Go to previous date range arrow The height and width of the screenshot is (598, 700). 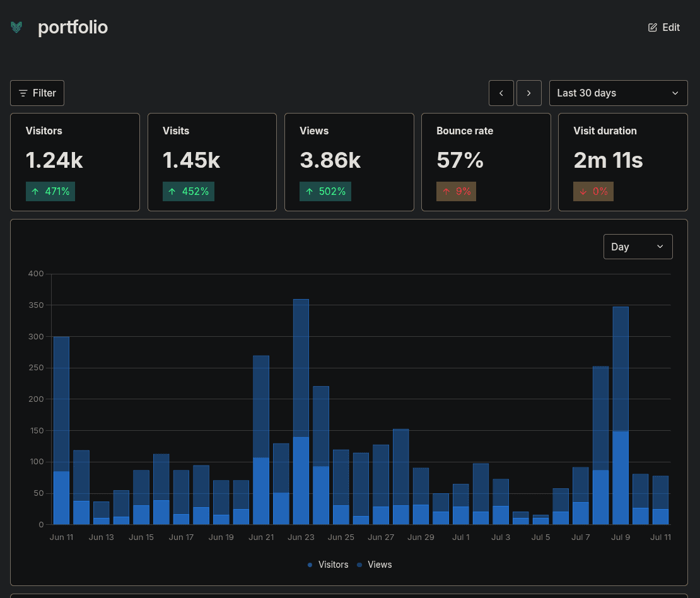[501, 93]
